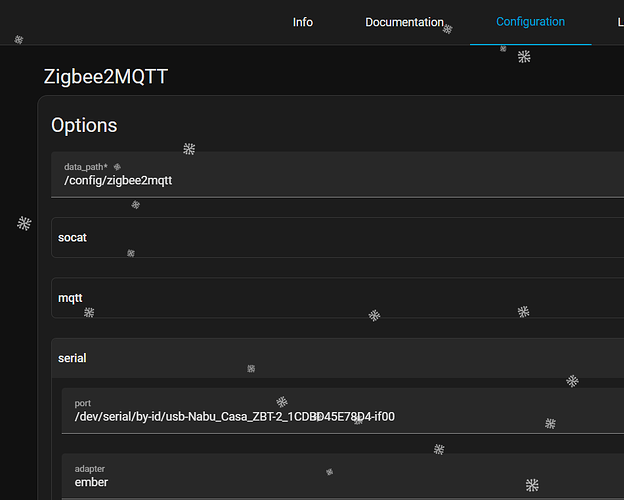The height and width of the screenshot is (500, 624).
Task: Click the Zigbee2MQTT page title
Action: coord(106,77)
